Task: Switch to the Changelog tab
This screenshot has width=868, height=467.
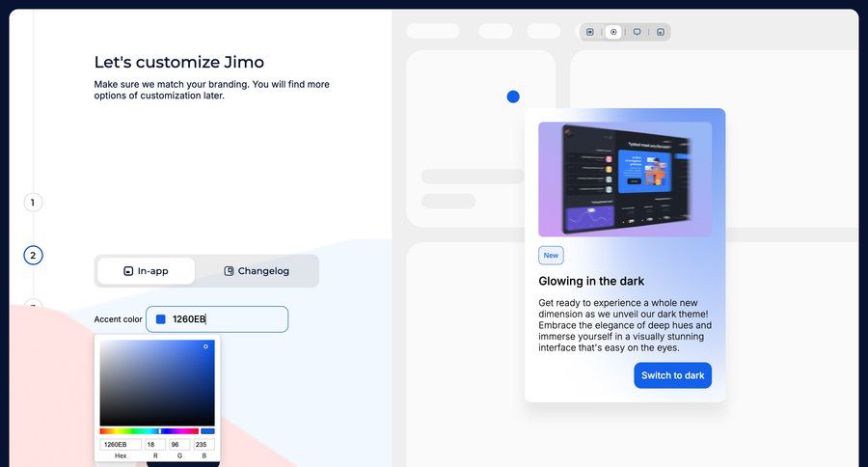Action: 257,271
